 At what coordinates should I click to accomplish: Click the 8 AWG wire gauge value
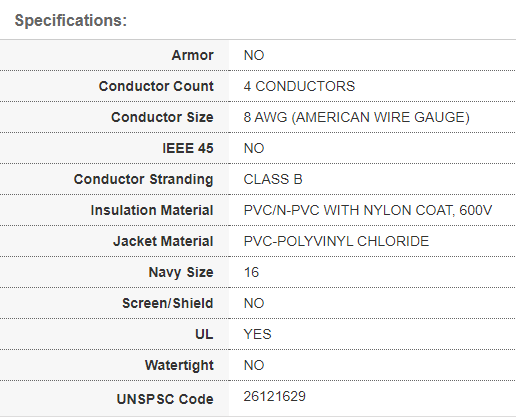[x=357, y=117]
